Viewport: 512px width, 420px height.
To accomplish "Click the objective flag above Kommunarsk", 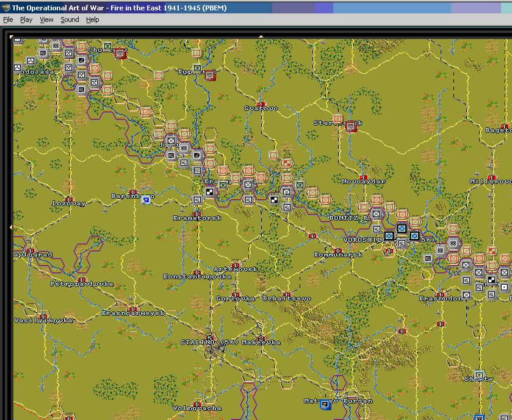I will click(338, 251).
